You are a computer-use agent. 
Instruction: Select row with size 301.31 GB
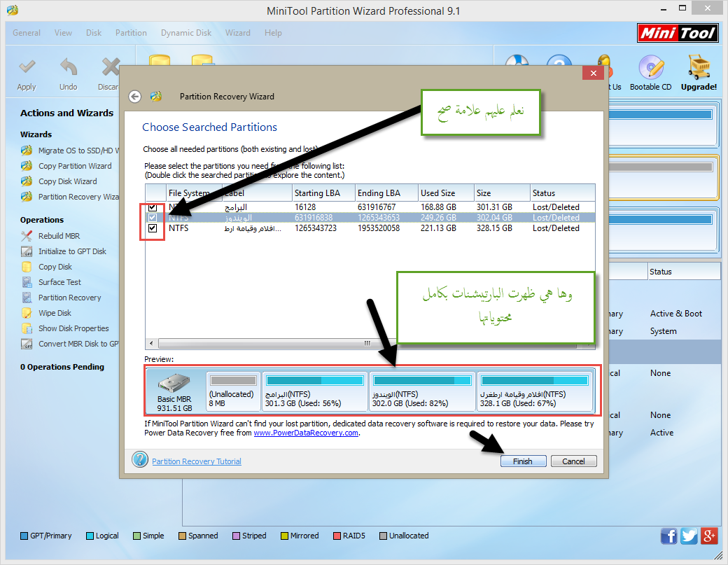tap(370, 207)
